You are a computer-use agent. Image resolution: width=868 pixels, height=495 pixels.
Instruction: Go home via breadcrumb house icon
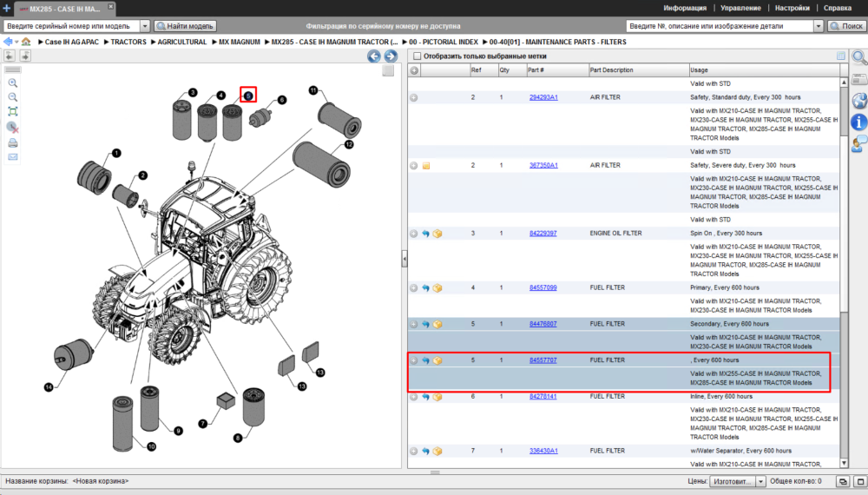pos(26,42)
